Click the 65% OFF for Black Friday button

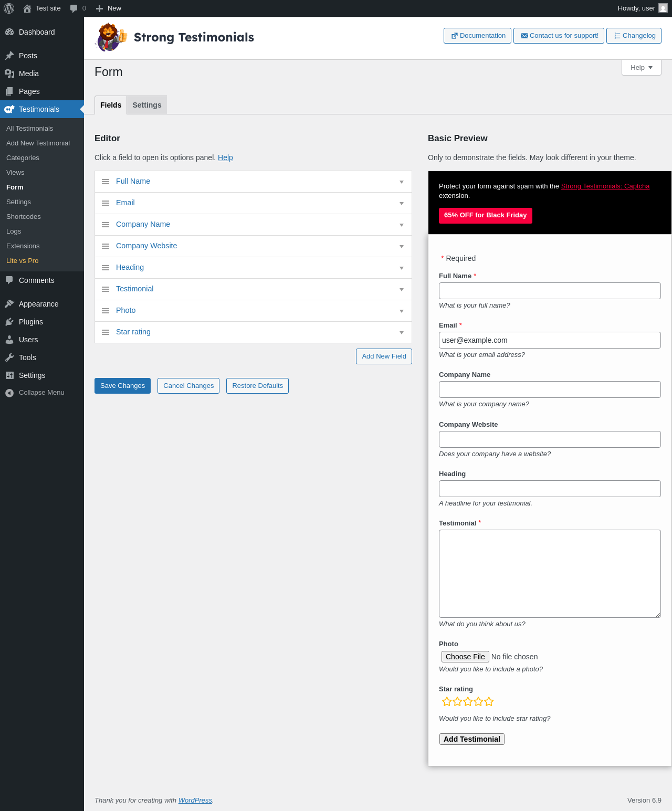486,216
